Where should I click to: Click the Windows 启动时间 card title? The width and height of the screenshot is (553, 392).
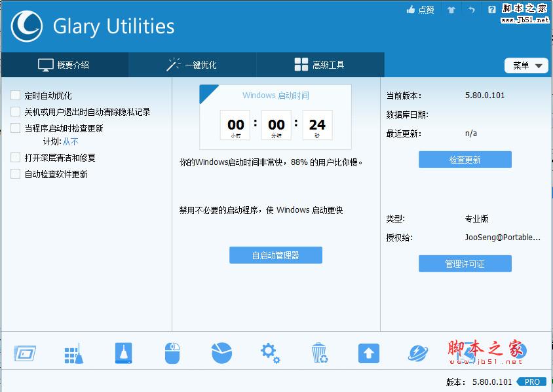point(275,96)
